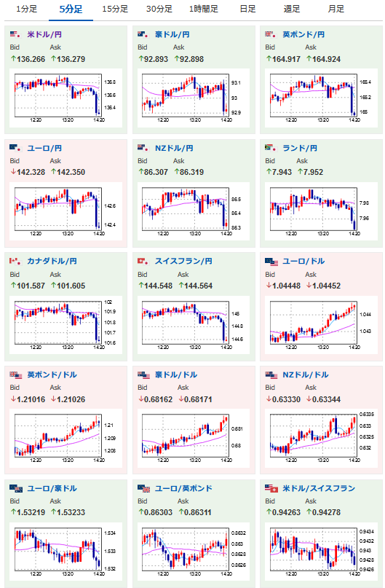Viewport: 385px width, 588px height.
Task: Click the Swiss flag icon beside スイスフラン/円
Action: pyautogui.click(x=143, y=261)
